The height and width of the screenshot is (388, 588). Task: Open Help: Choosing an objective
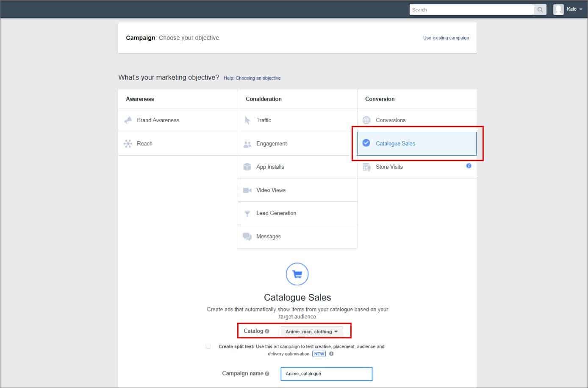click(252, 78)
